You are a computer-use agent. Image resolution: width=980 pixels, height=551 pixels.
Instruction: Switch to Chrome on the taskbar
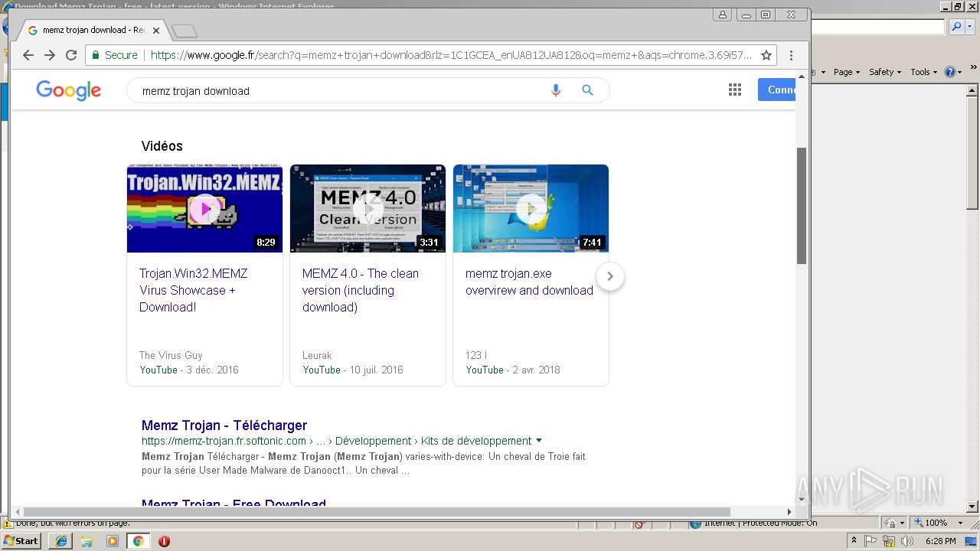pyautogui.click(x=138, y=541)
